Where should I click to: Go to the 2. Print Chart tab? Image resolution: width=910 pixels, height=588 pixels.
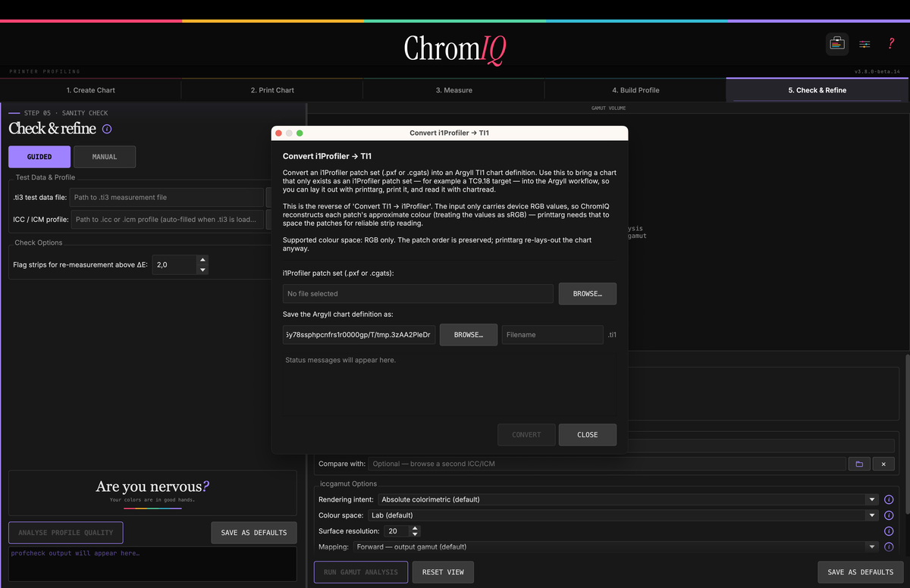272,90
